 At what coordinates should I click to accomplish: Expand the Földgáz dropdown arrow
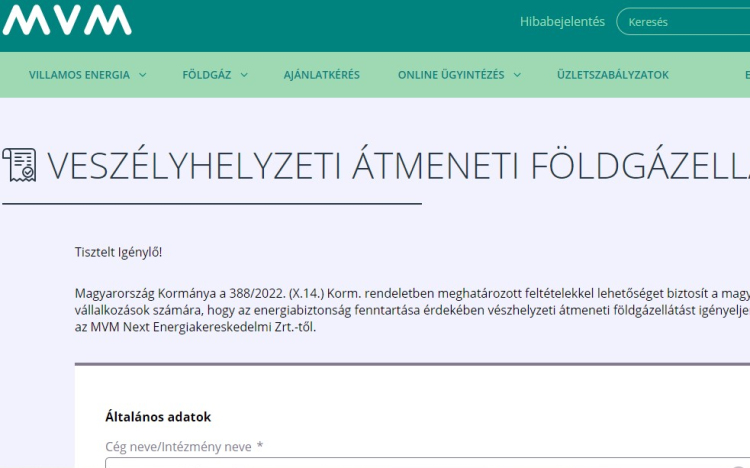point(243,75)
